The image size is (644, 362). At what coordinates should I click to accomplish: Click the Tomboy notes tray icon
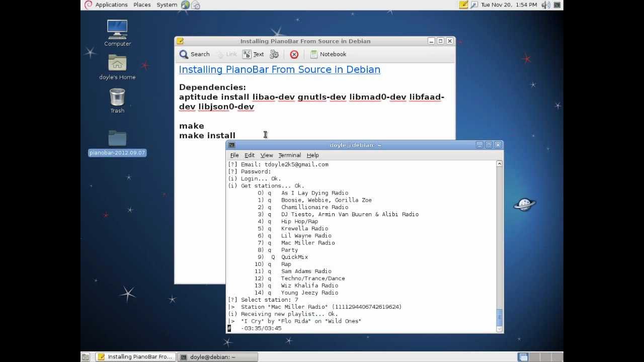463,5
